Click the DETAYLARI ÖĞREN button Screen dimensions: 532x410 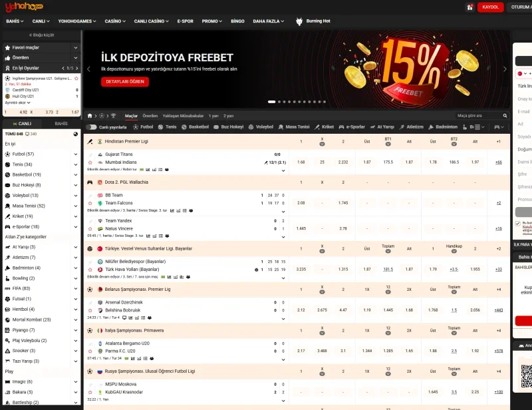125,81
